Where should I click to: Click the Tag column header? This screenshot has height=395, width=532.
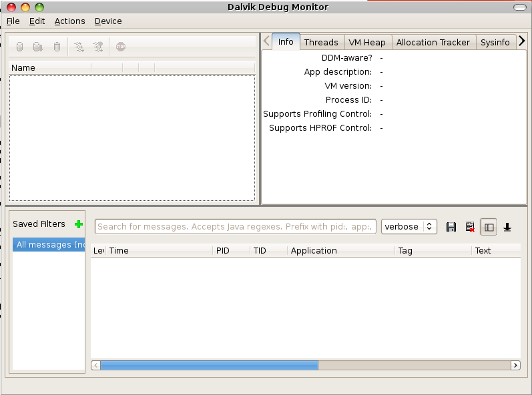tap(433, 251)
